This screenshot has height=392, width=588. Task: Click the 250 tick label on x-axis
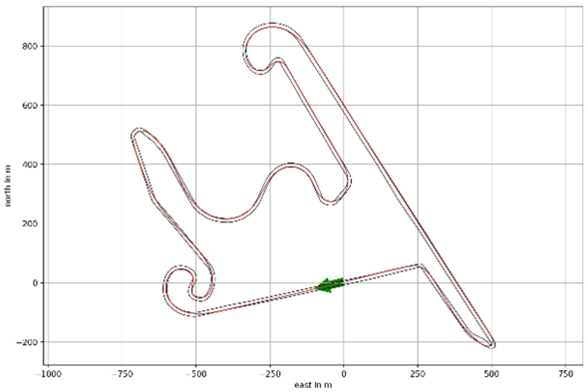tap(418, 374)
